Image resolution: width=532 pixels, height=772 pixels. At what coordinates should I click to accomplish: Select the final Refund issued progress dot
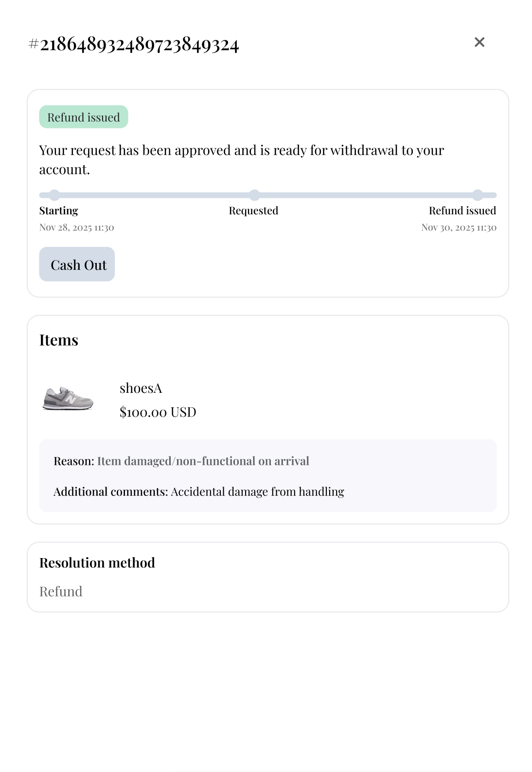pos(478,195)
